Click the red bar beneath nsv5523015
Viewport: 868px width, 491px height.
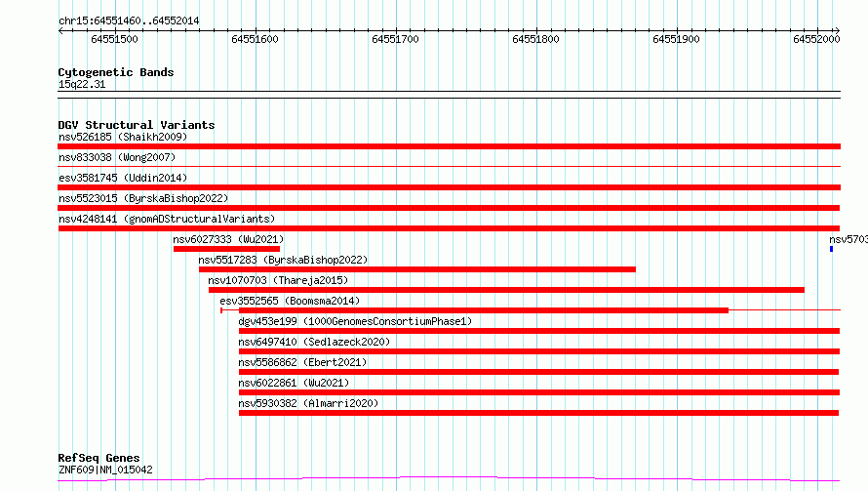[x=449, y=208]
